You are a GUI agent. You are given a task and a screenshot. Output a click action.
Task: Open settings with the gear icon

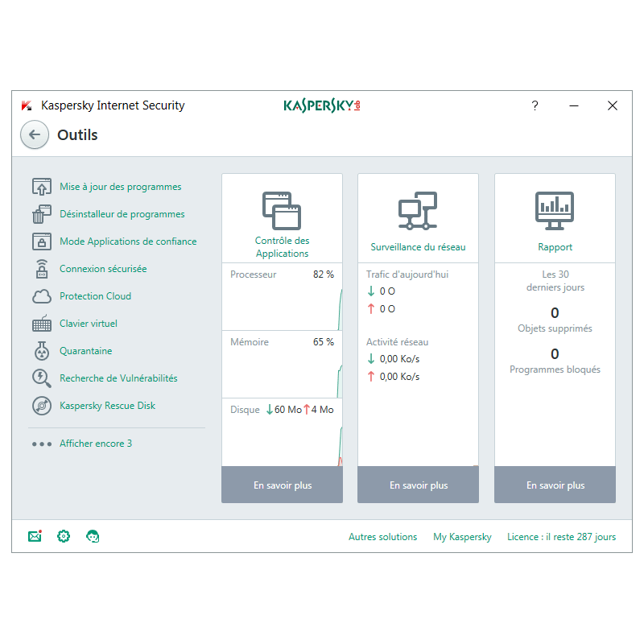pyautogui.click(x=64, y=536)
